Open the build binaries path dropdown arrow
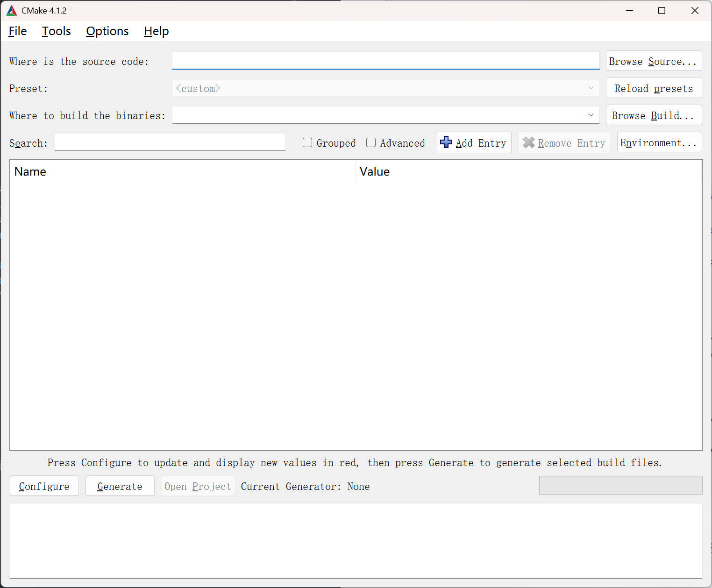Screen dimensions: 712x588 [591, 115]
